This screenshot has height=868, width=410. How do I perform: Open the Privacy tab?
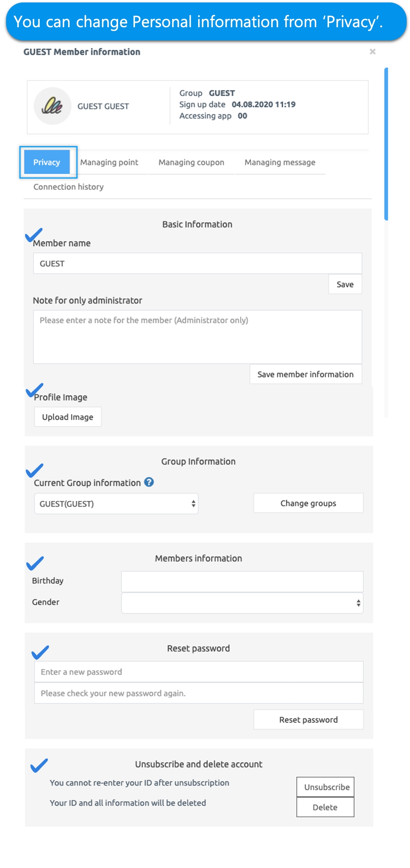pos(47,162)
